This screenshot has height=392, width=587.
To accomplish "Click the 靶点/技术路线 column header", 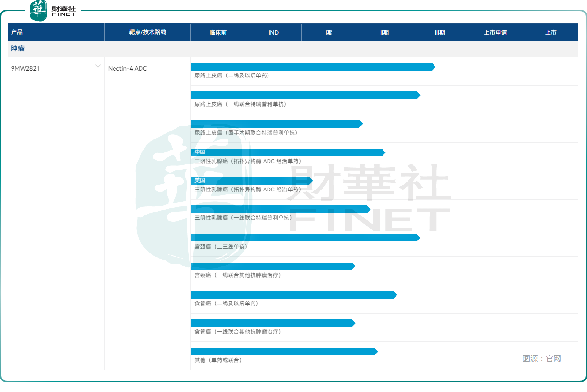I will (x=148, y=32).
